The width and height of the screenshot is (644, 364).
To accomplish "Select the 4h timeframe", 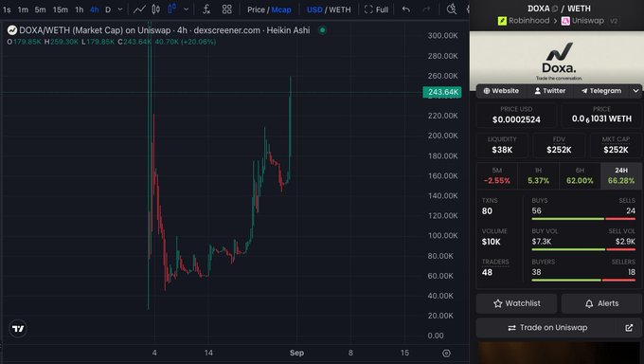I will pyautogui.click(x=95, y=9).
